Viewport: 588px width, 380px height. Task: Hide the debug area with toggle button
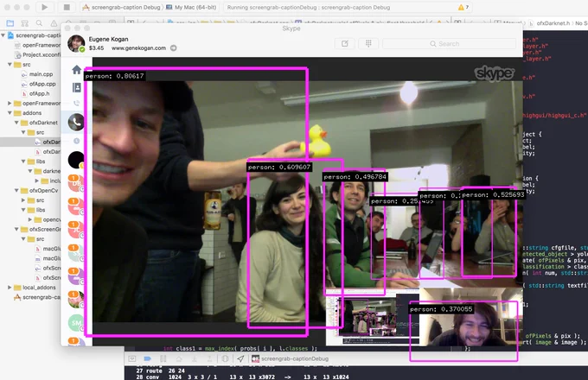click(132, 358)
